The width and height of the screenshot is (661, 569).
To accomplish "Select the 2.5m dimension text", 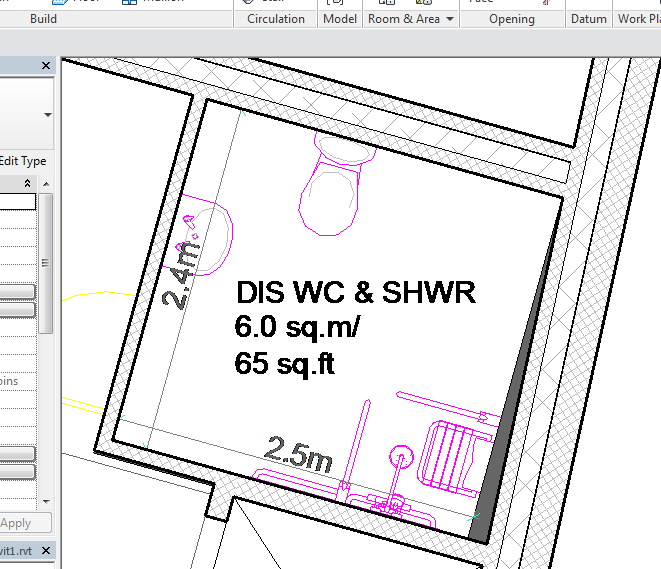I will [x=298, y=454].
